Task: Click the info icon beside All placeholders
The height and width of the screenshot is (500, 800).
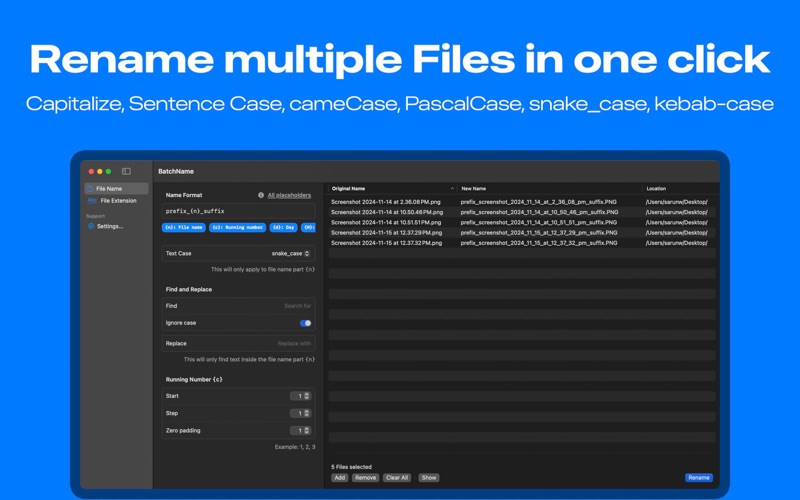Action: pos(261,195)
